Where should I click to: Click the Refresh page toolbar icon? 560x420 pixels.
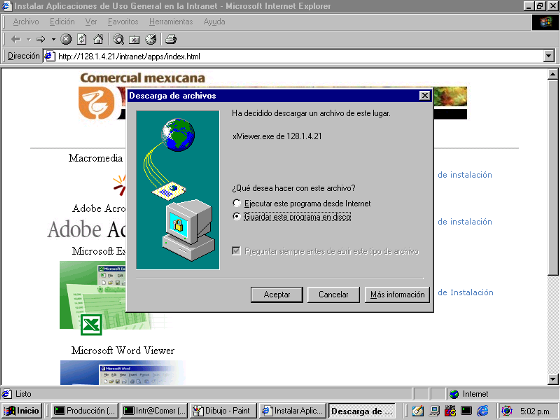point(82,39)
